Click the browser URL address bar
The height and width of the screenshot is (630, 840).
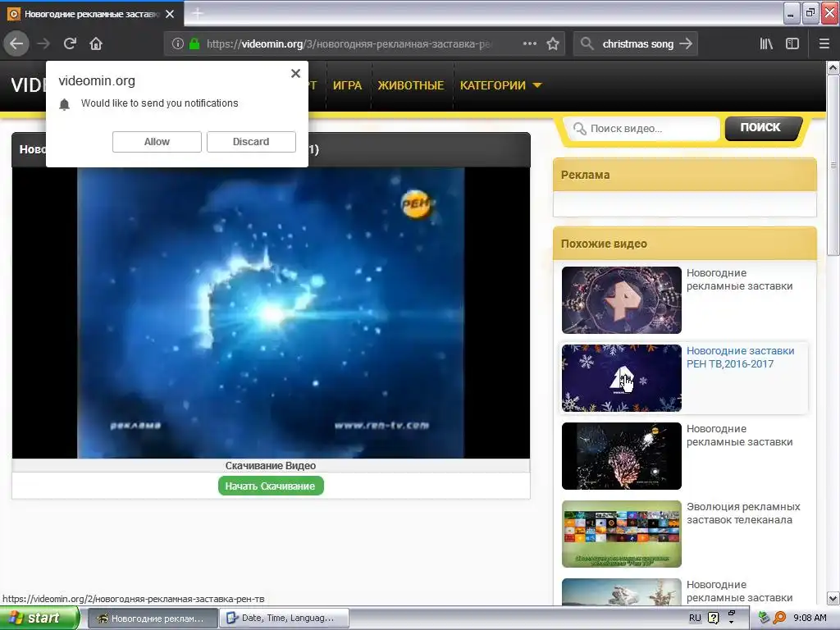pos(348,43)
